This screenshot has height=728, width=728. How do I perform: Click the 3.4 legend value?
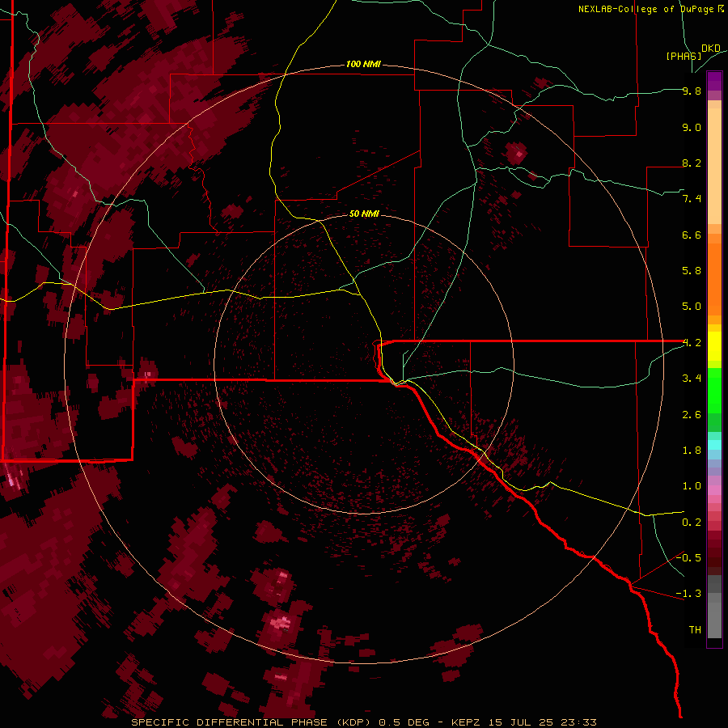pyautogui.click(x=692, y=378)
